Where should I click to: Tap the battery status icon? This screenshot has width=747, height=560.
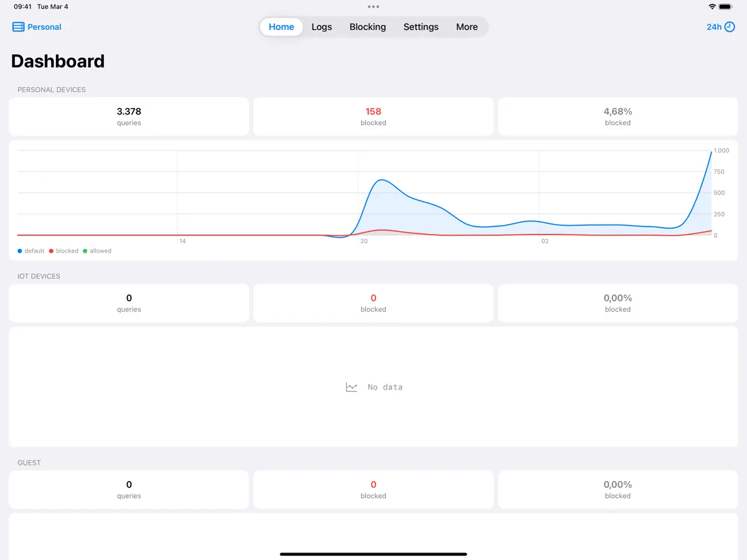tap(726, 6)
